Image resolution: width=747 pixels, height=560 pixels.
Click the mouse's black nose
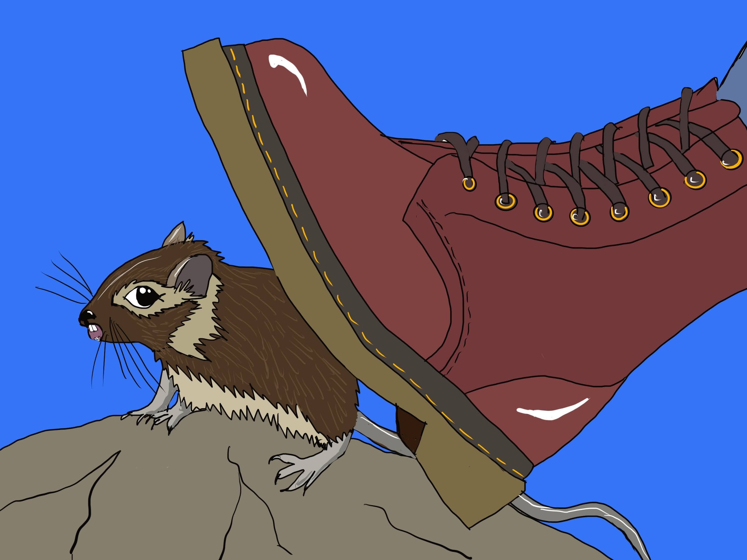point(87,316)
